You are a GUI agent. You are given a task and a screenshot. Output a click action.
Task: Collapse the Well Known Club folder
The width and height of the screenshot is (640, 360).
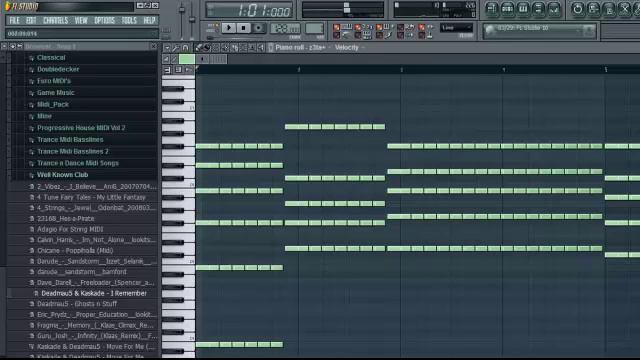(62, 175)
